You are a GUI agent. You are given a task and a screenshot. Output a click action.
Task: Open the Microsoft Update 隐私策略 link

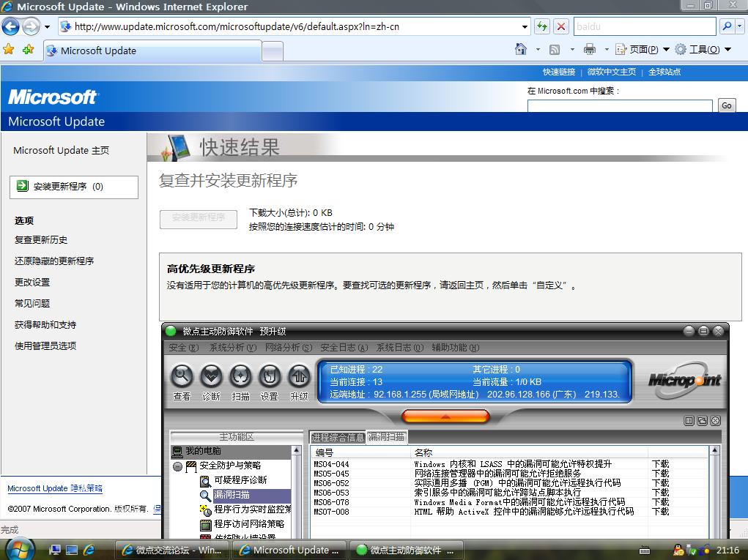click(55, 488)
